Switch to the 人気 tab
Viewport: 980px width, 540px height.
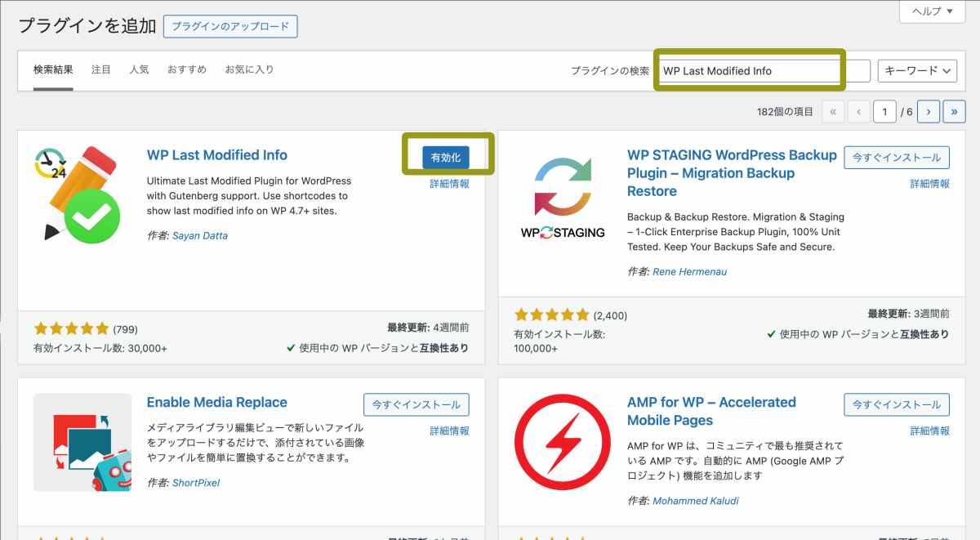[139, 69]
